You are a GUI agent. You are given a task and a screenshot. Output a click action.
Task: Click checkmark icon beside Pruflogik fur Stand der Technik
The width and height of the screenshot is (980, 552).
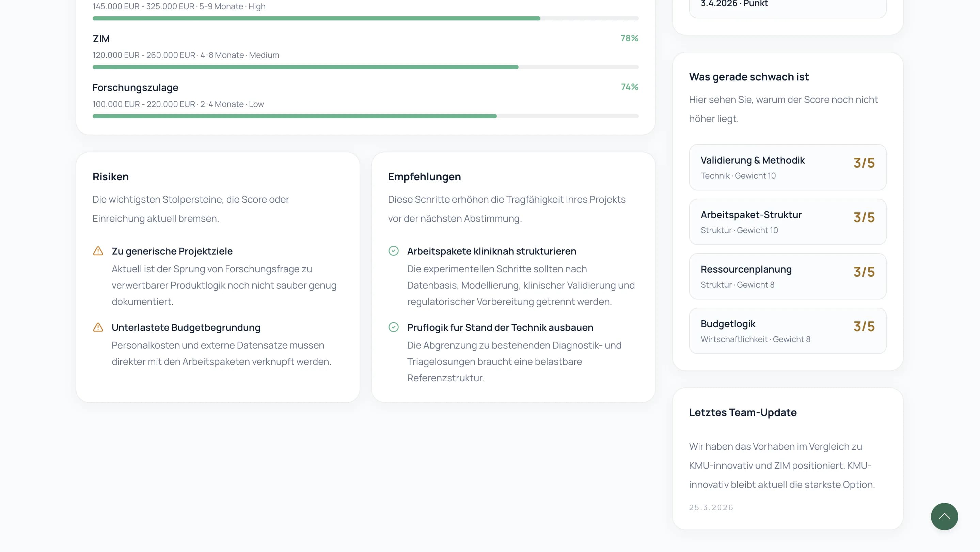point(393,327)
